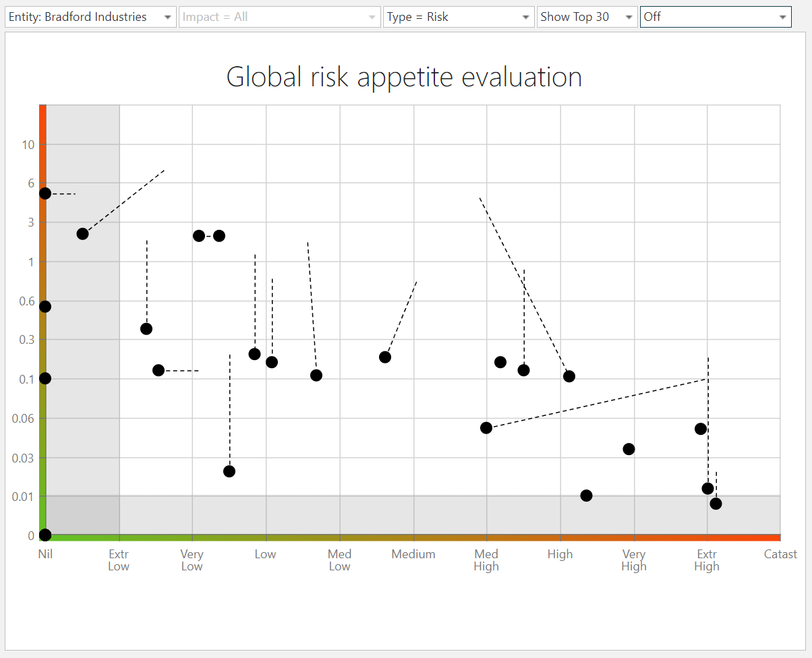The width and height of the screenshot is (812, 658).
Task: Click the risk dot at 0.1 on the Nil axis
Action: 45,378
